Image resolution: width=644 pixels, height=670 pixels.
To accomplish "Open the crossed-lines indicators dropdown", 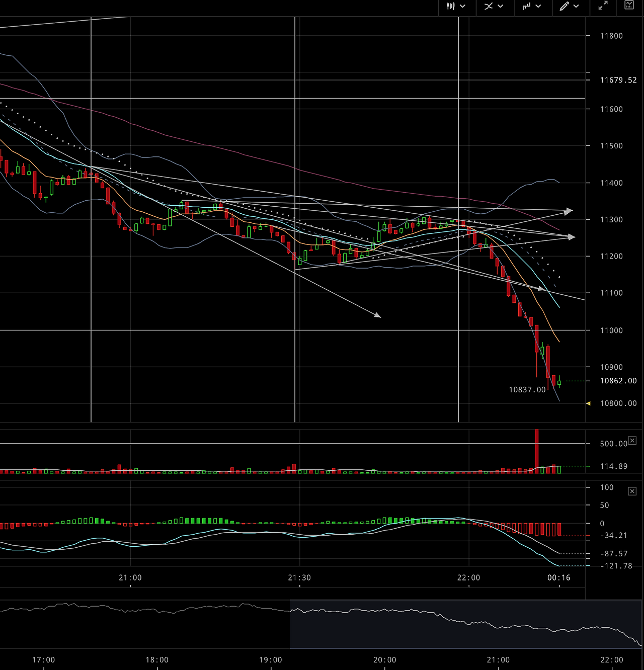I will [495, 7].
